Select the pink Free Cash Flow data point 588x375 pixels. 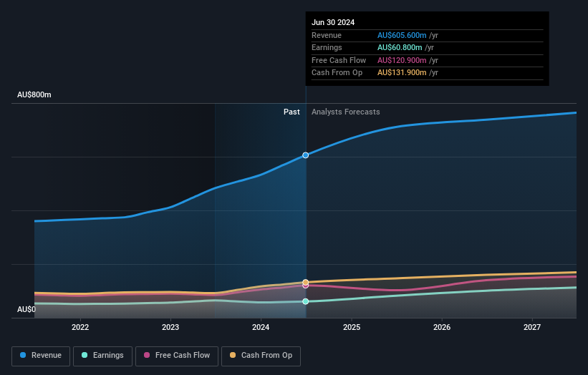[x=306, y=286]
